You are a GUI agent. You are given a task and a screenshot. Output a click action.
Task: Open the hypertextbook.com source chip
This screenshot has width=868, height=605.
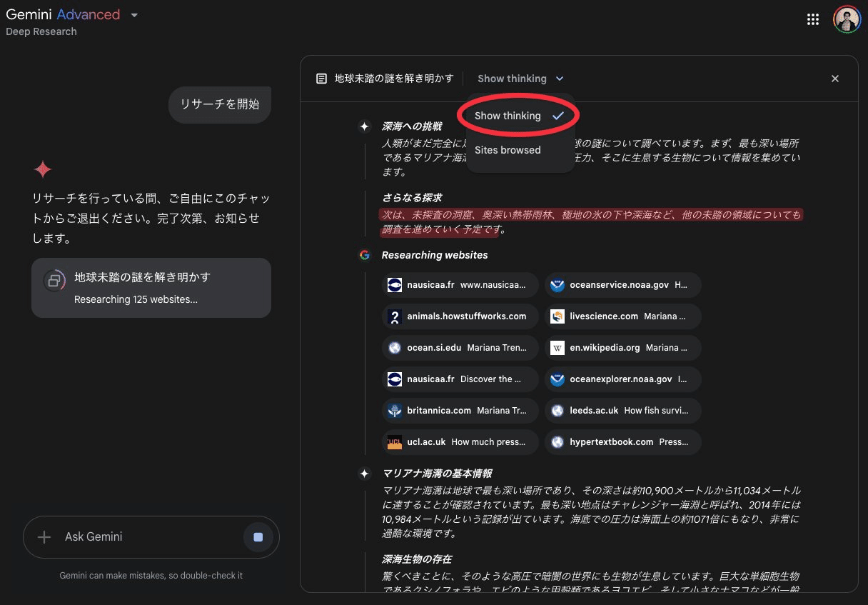622,442
